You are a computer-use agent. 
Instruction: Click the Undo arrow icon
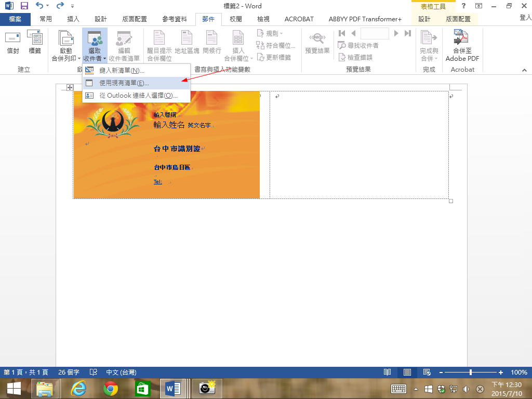tap(39, 5)
